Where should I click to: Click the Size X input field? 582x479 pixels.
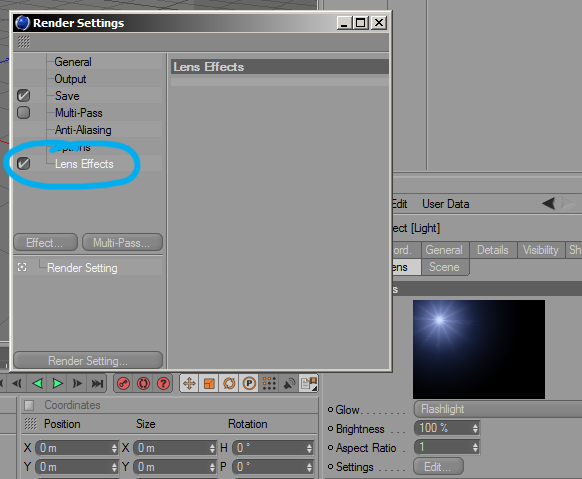[175, 448]
